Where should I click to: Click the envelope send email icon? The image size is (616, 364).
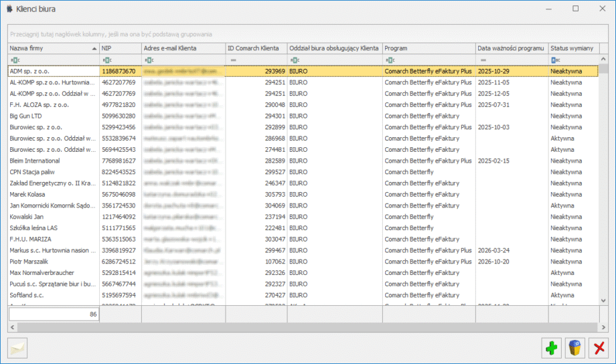point(17,348)
